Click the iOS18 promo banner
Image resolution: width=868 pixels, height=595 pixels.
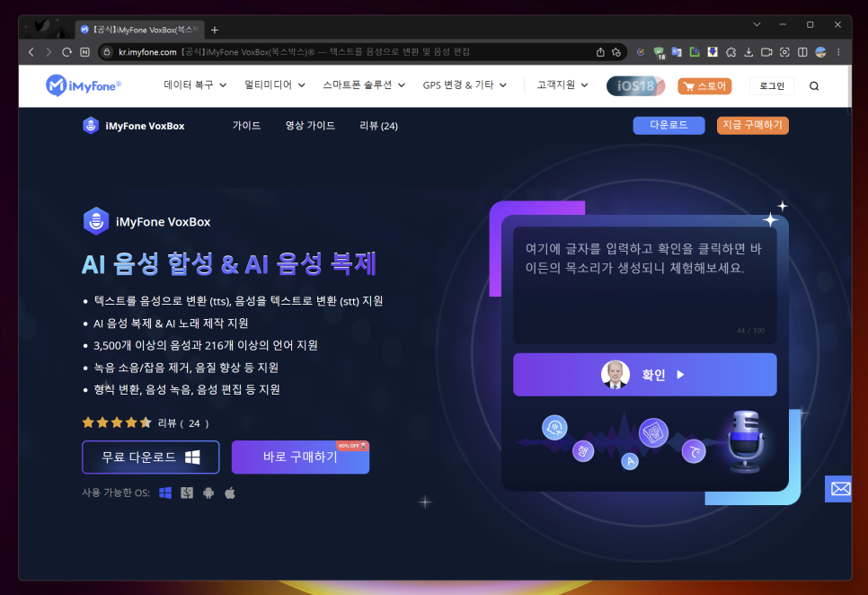pyautogui.click(x=635, y=85)
